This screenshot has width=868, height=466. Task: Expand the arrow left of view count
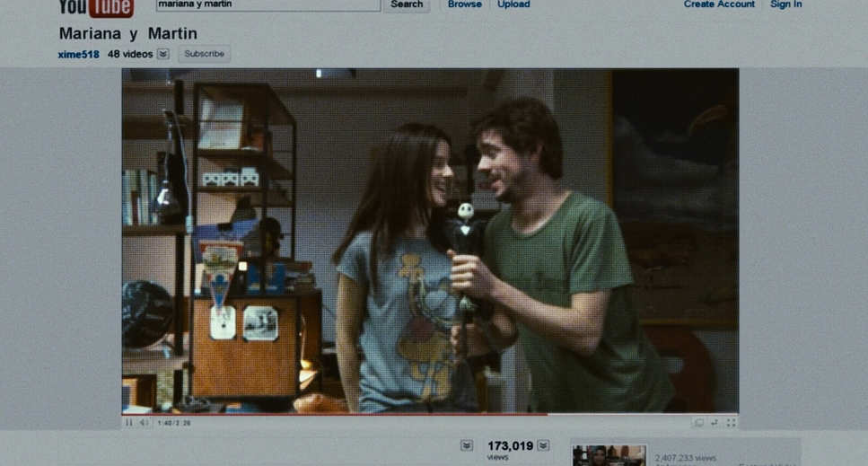pyautogui.click(x=467, y=445)
